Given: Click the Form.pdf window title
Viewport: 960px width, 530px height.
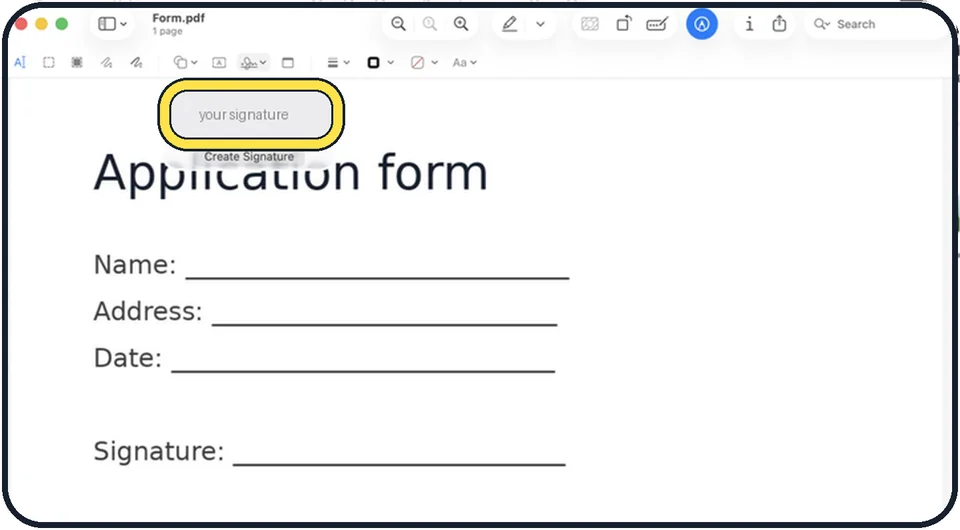Looking at the screenshot, I should (178, 18).
